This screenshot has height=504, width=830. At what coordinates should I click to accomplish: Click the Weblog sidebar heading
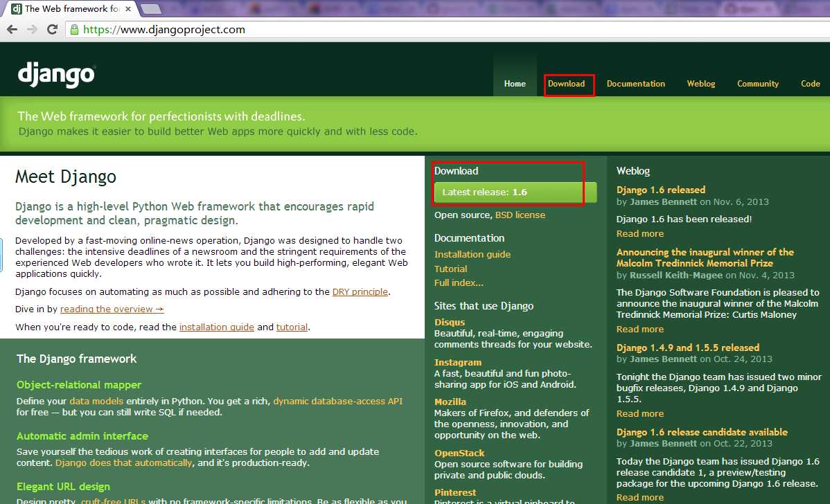point(633,172)
